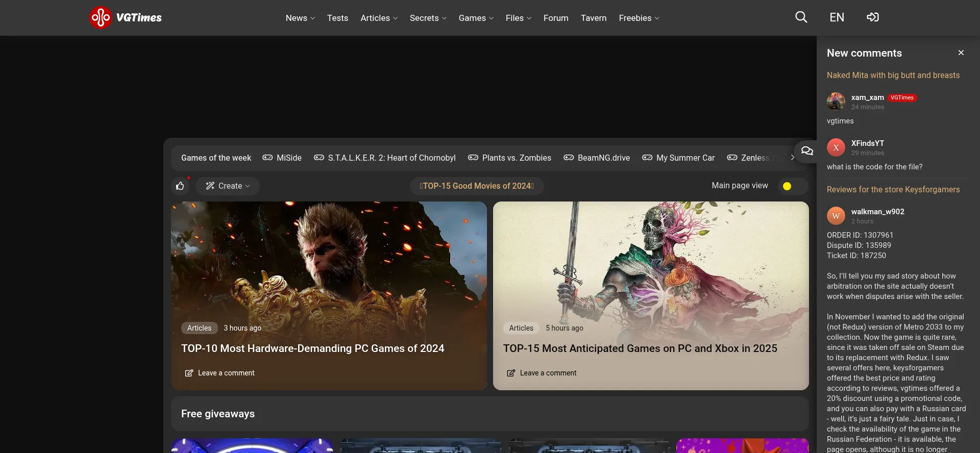Click the thumbs-up icon button
This screenshot has width=980, height=453.
pyautogui.click(x=180, y=186)
